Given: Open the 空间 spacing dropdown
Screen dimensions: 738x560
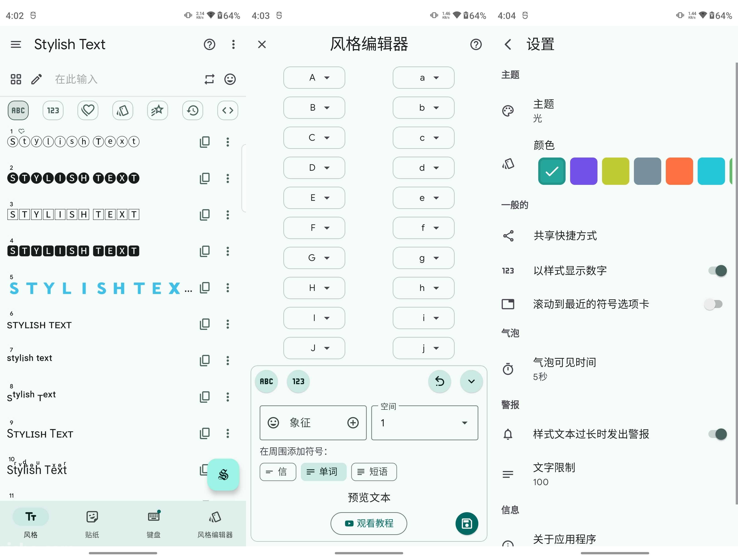Looking at the screenshot, I should pos(425,423).
